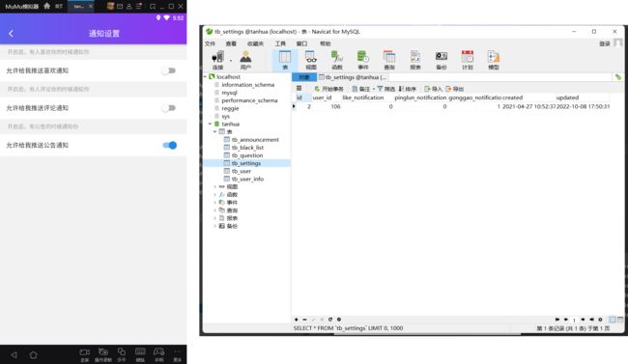Viewport: 628px width, 364px height.
Task: Select the 表 table toolbar icon
Action: 285,60
